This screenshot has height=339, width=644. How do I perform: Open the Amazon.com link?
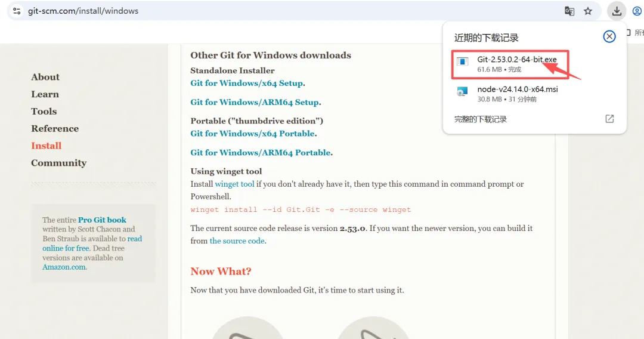click(x=64, y=267)
